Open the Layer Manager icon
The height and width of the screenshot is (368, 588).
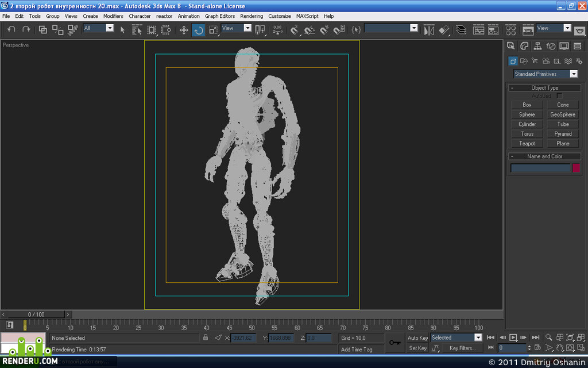[x=461, y=30]
